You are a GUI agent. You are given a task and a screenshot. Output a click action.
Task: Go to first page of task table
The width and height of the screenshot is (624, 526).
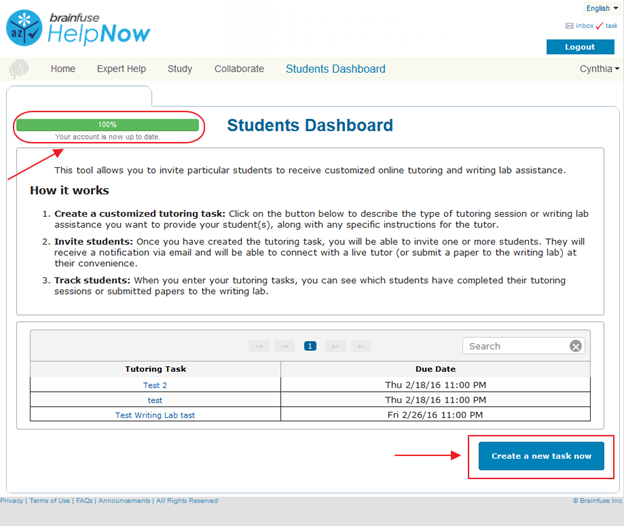coord(260,346)
